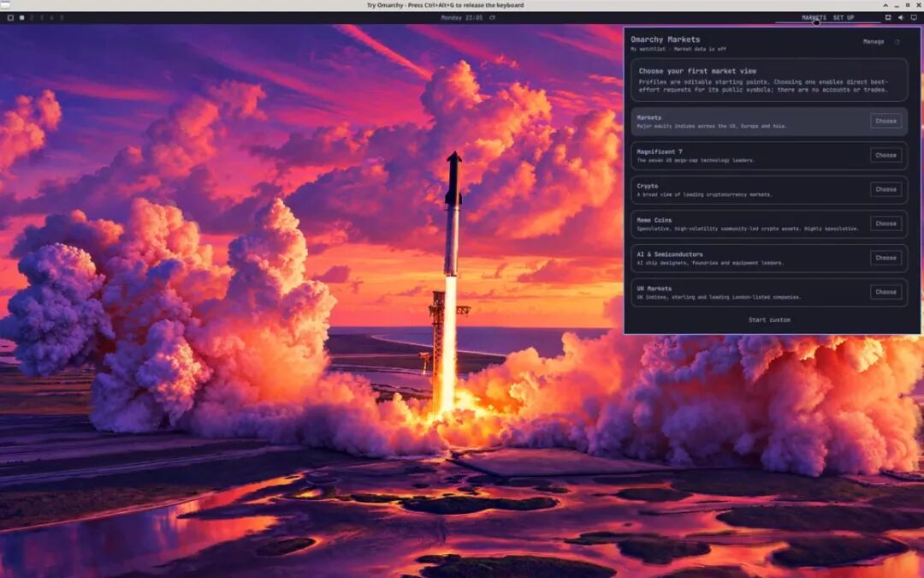Click the 'Market data is off' status text
Screen dimensions: 924x578
(700, 49)
